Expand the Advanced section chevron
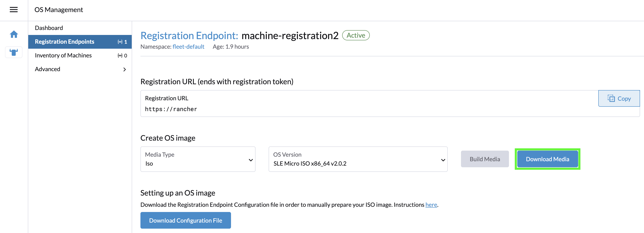This screenshot has width=644, height=233. click(124, 69)
